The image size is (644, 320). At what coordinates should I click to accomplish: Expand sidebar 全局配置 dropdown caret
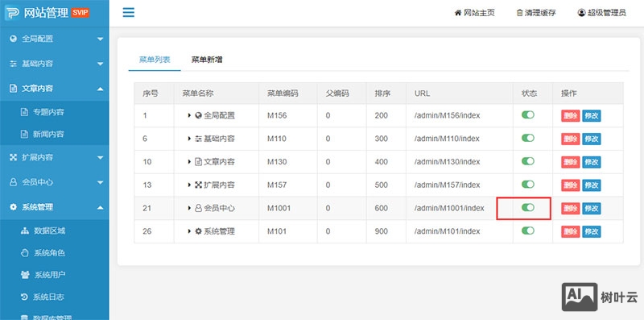100,39
